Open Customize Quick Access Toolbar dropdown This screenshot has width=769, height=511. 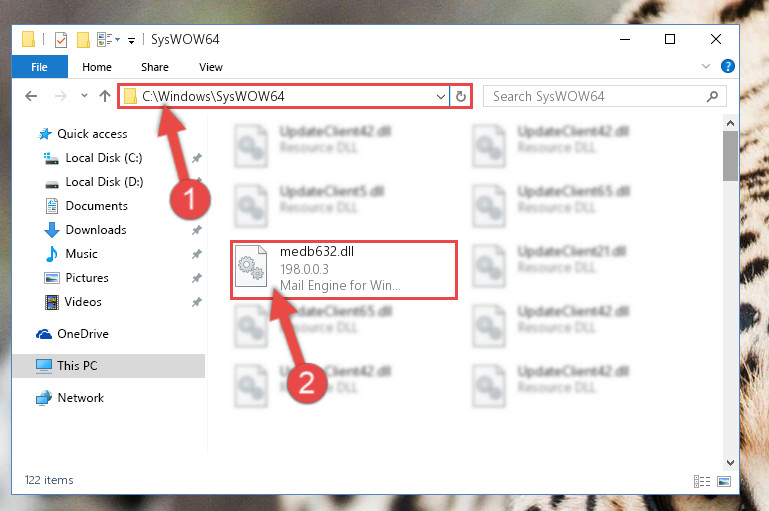click(x=131, y=41)
